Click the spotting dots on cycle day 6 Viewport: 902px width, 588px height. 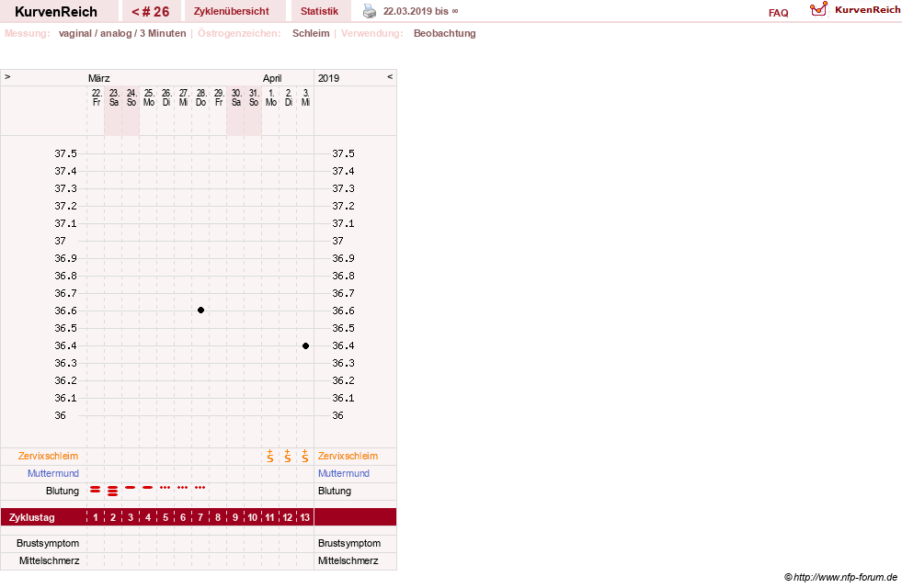[x=182, y=488]
